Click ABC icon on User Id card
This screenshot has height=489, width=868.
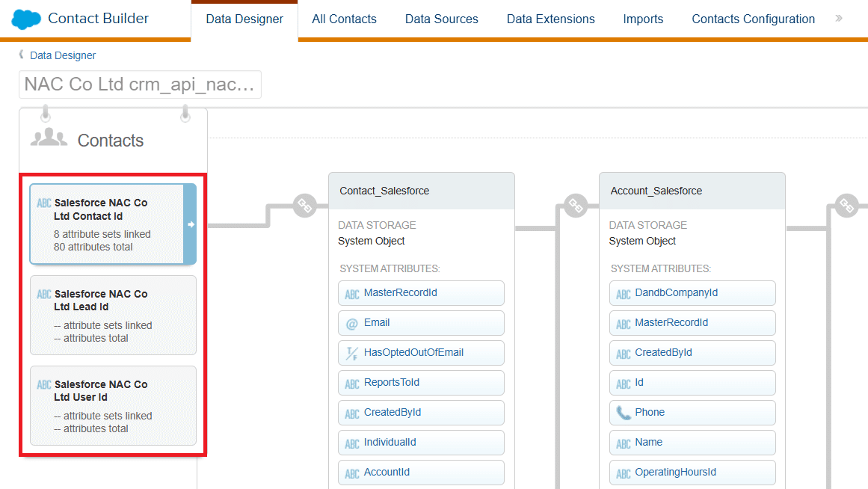point(43,385)
